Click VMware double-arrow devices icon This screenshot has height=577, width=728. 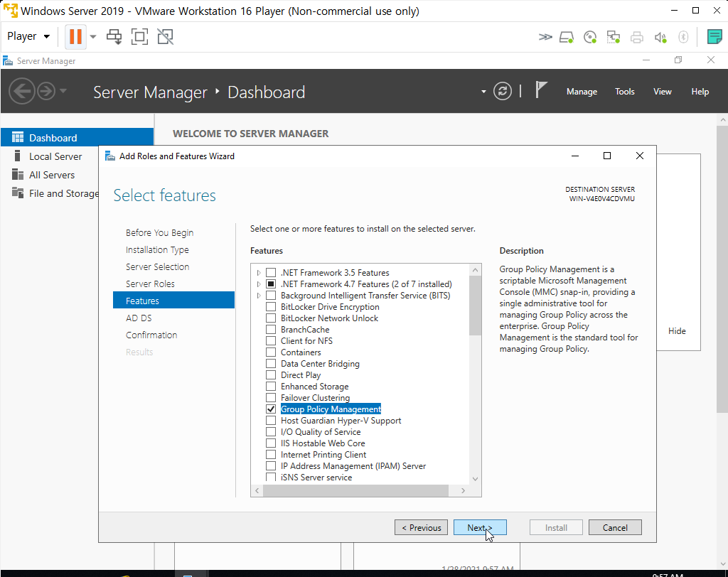click(x=545, y=37)
